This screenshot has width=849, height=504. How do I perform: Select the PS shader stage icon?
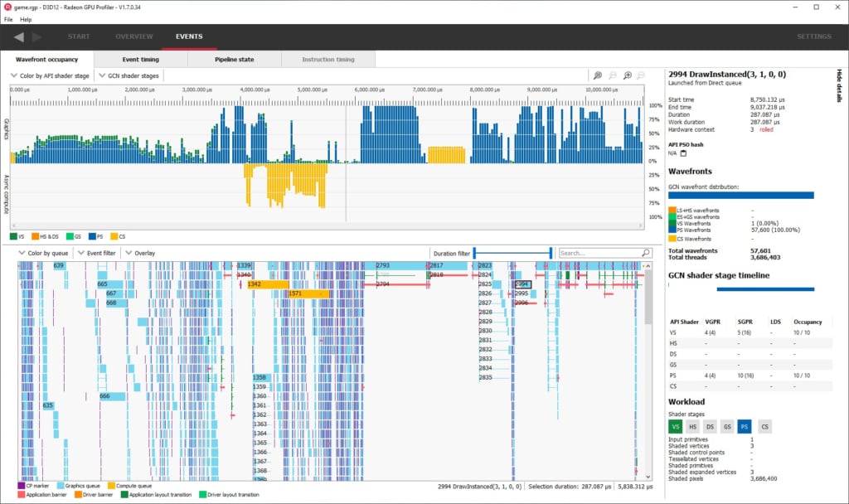pyautogui.click(x=744, y=426)
